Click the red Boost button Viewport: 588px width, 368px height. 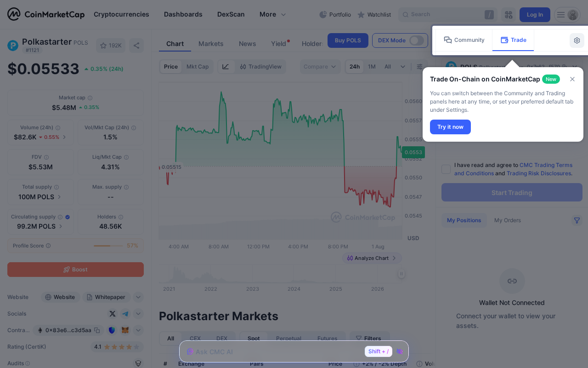75,270
